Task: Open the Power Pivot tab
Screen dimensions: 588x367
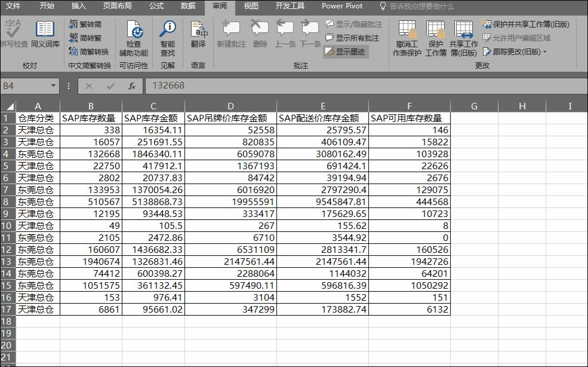Action: tap(341, 7)
